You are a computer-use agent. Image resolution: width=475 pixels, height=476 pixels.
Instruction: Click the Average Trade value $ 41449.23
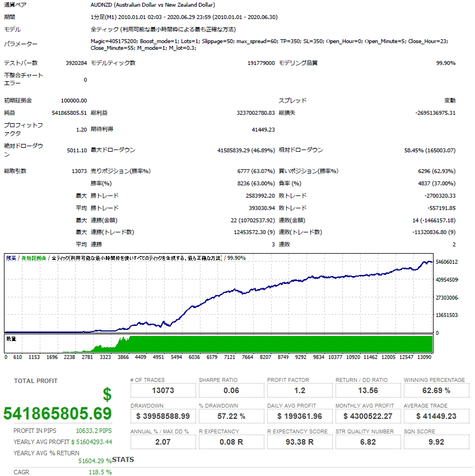pos(436,416)
